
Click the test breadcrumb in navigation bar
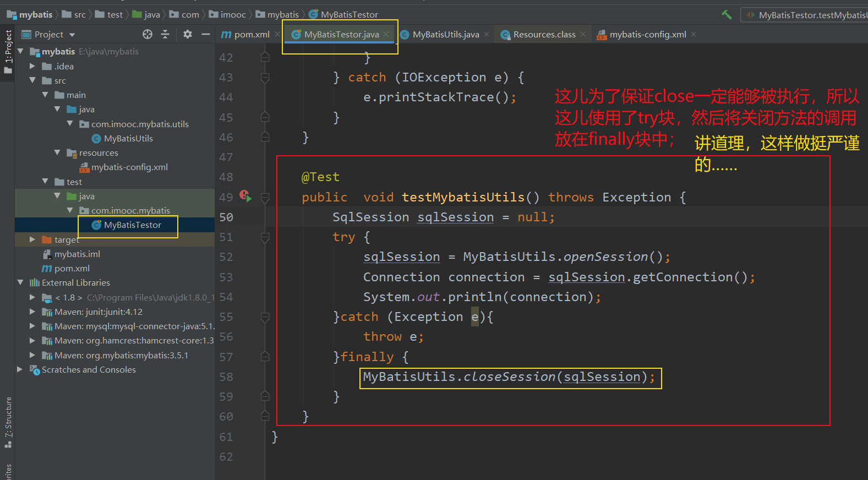109,15
